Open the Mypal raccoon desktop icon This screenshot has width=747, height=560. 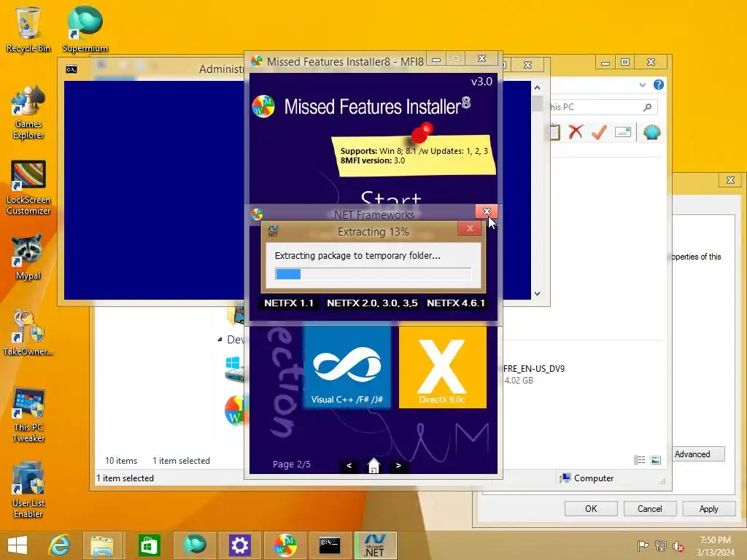[x=28, y=257]
